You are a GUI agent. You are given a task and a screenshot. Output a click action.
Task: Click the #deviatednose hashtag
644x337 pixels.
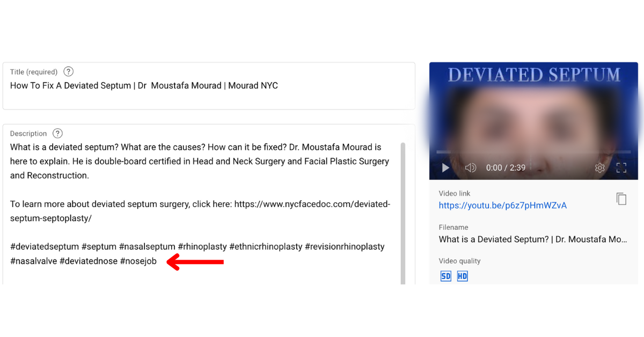[89, 261]
